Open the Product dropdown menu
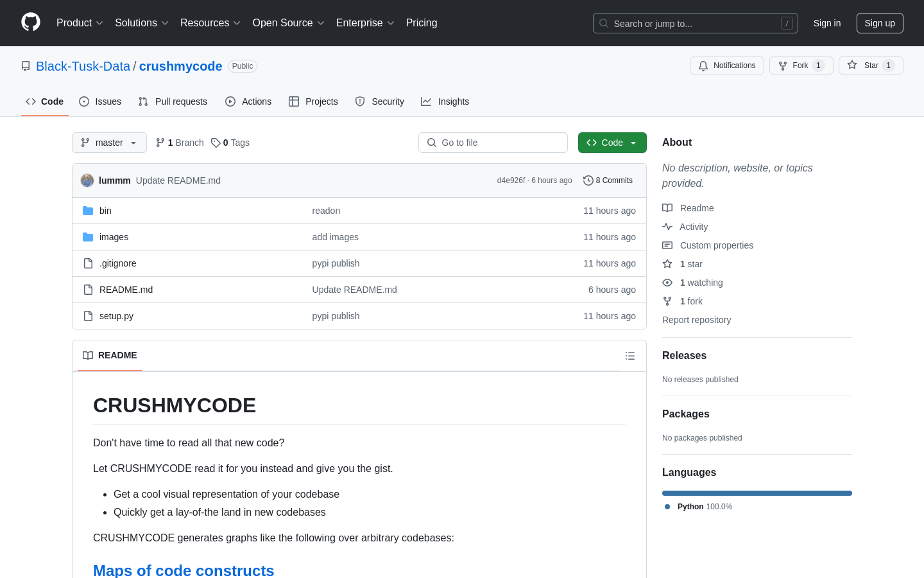The height and width of the screenshot is (578, 924). click(80, 23)
